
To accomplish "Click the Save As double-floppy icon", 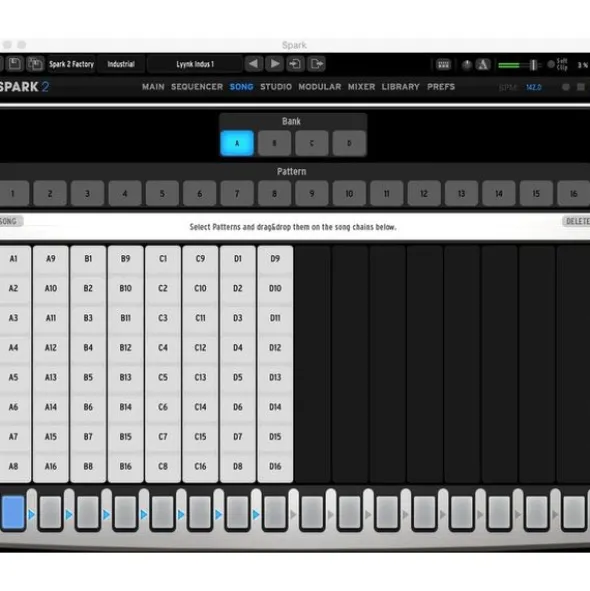I will 36,64.
